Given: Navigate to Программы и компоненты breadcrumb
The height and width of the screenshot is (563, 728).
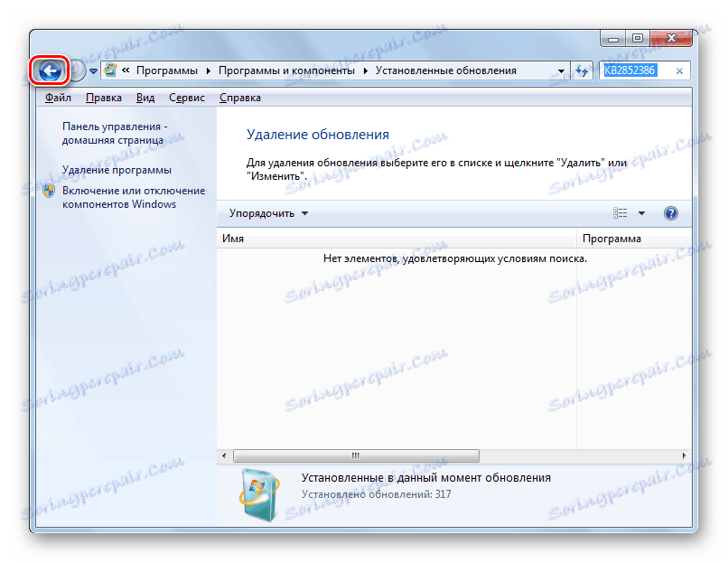Looking at the screenshot, I should tap(286, 70).
